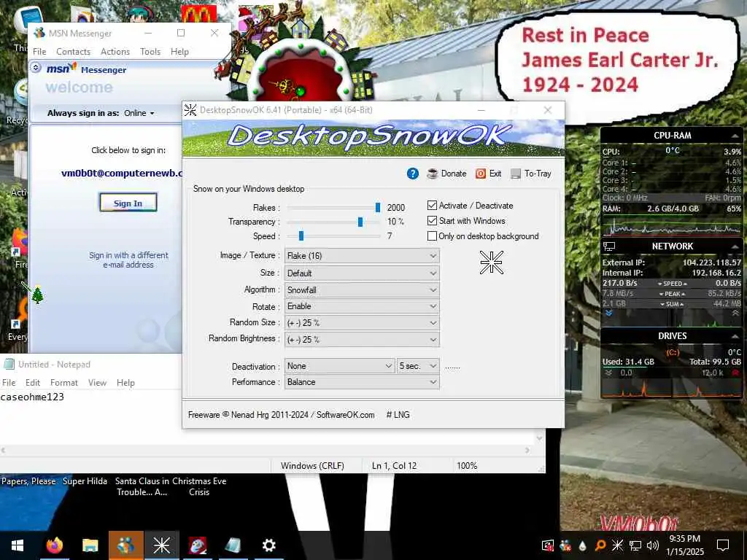Open MSN Messenger Contacts menu

pos(73,52)
